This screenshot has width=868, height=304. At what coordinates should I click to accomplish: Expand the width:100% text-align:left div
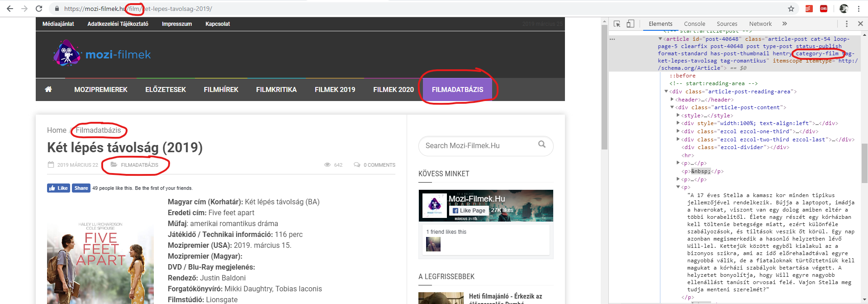[x=678, y=123]
